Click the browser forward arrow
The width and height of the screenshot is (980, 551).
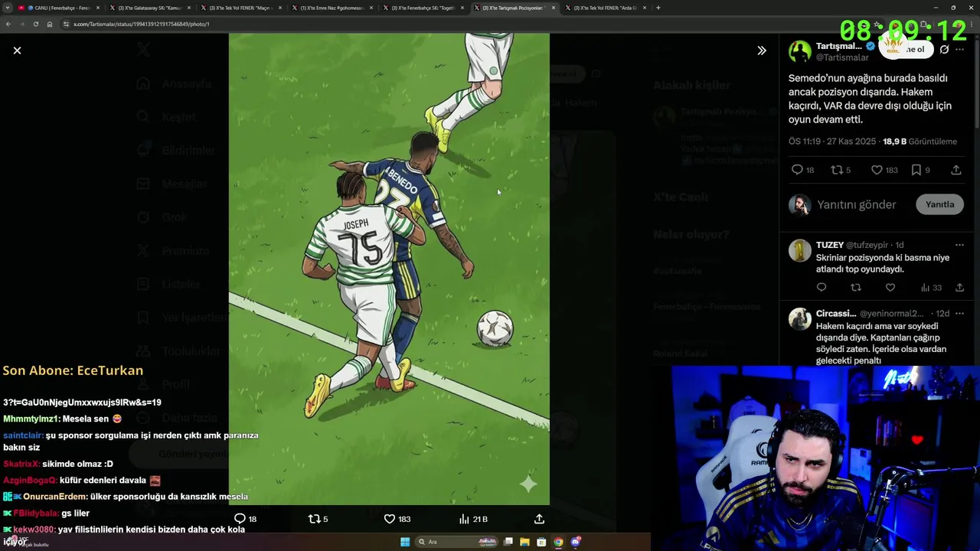(x=21, y=24)
